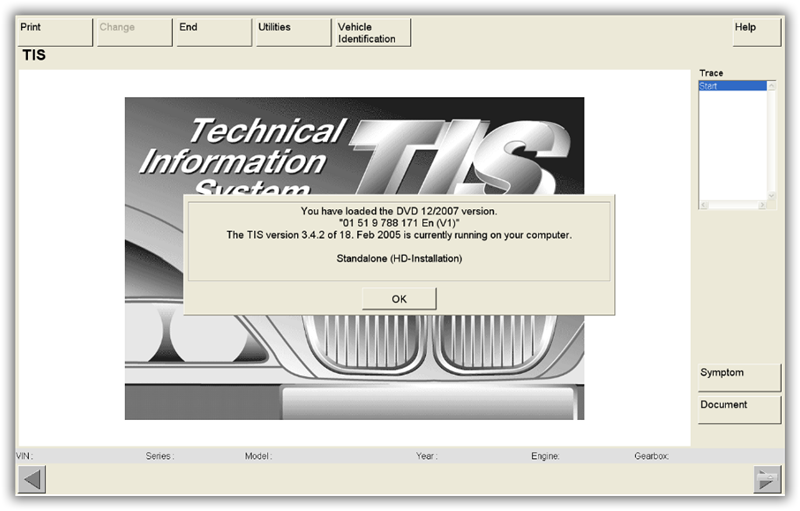Select the Start entry in Trace list
Viewport: 800px width, 511px height.
point(733,86)
